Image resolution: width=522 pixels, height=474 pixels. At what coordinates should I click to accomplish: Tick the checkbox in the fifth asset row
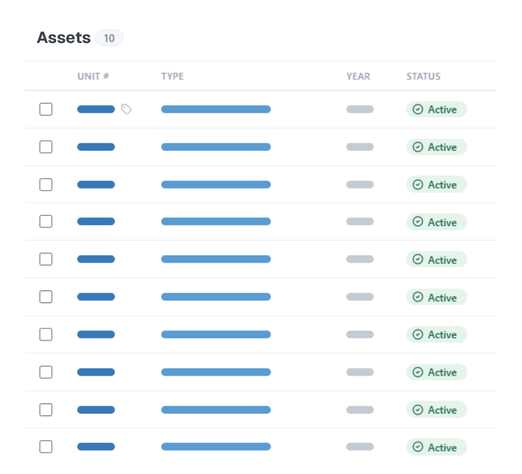pyautogui.click(x=46, y=259)
